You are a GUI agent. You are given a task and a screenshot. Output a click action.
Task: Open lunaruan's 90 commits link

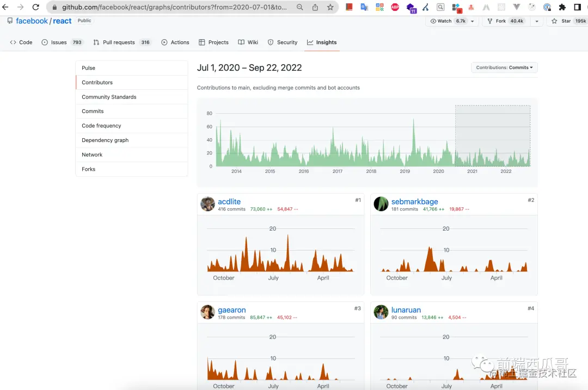pyautogui.click(x=404, y=317)
